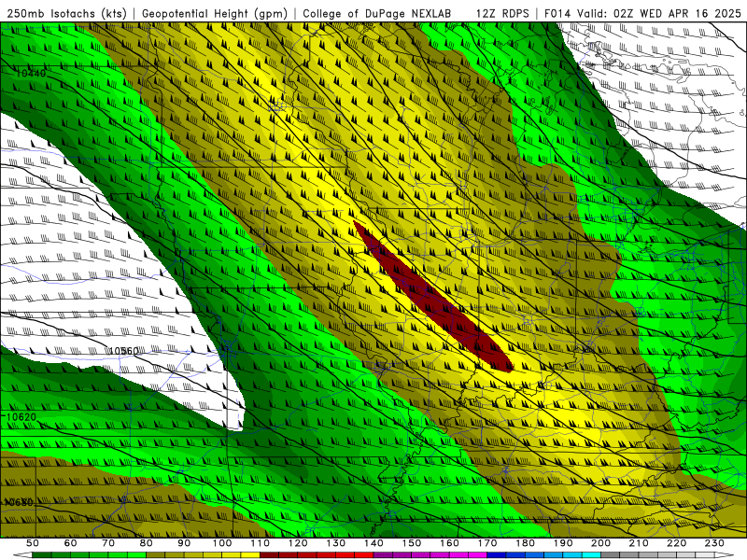Click the 170 value on the color scale
Image resolution: width=747 pixels, height=560 pixels.
coord(487,543)
